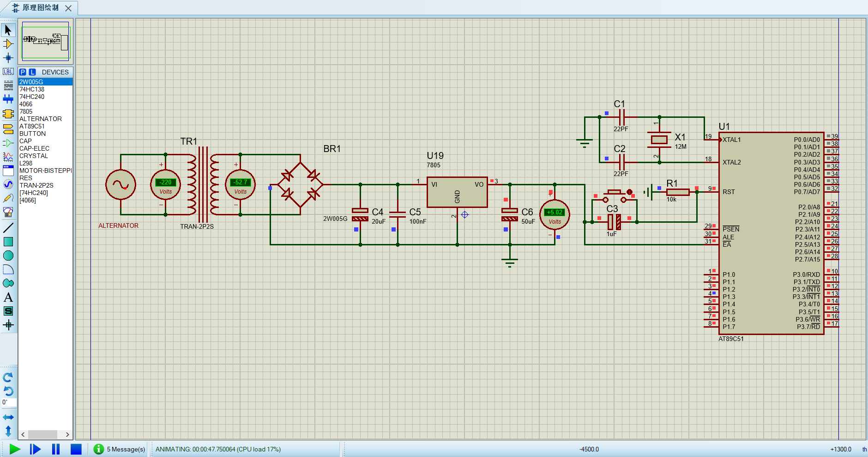Activate the Voltage Probe mode
Viewport: 868px width, 457px height.
pos(8,198)
